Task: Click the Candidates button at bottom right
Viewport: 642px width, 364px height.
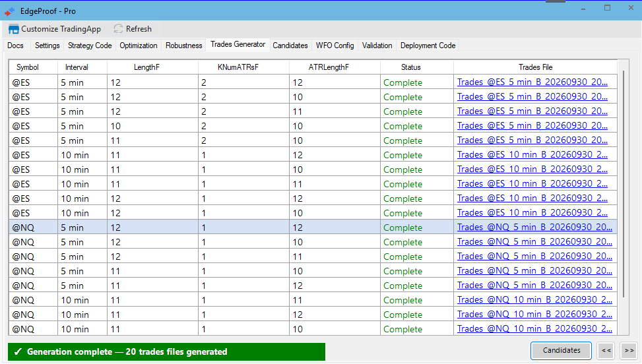Action: (x=562, y=351)
